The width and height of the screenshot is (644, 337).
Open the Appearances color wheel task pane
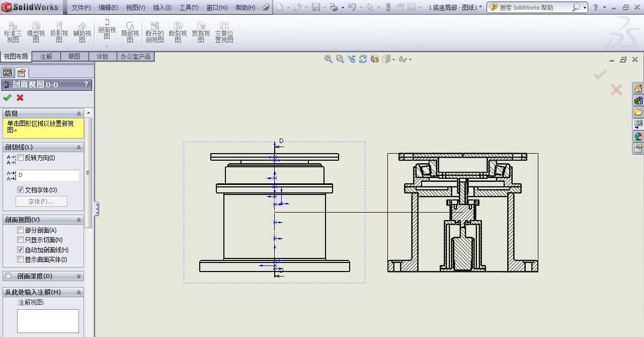click(x=638, y=137)
